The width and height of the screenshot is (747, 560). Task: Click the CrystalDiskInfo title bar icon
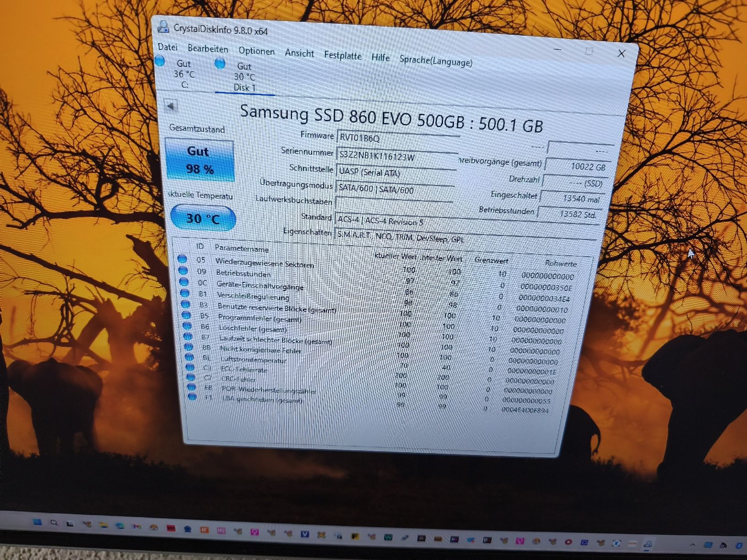163,27
